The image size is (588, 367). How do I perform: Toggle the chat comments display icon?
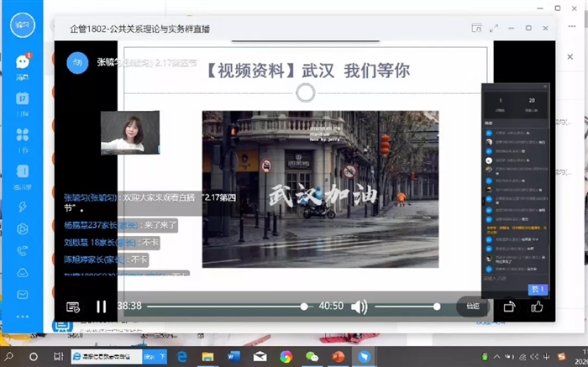[73, 307]
